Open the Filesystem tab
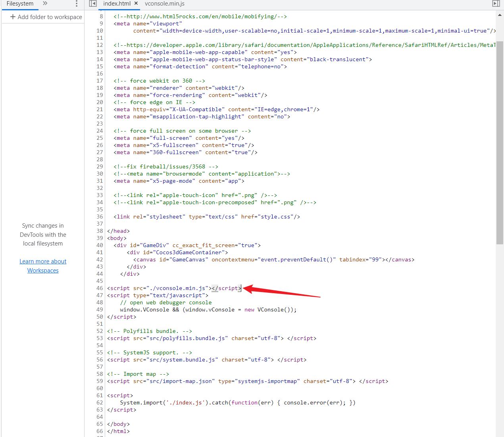504x437 pixels. [20, 4]
